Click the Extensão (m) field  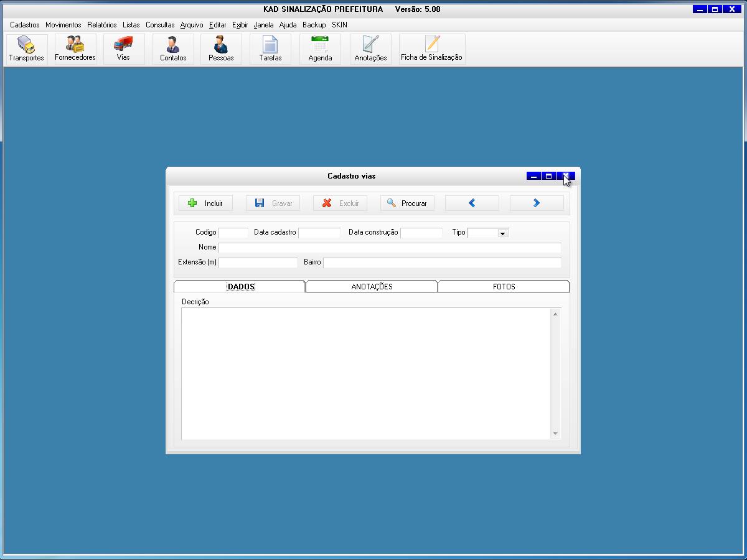[258, 263]
